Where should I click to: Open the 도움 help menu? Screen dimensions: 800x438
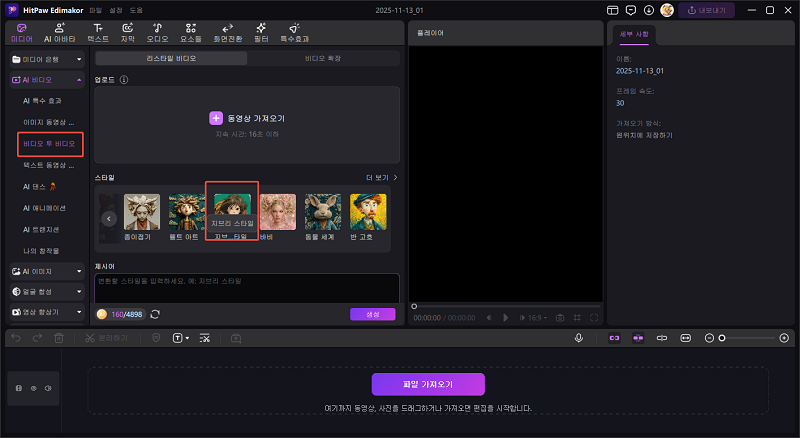pyautogui.click(x=136, y=10)
